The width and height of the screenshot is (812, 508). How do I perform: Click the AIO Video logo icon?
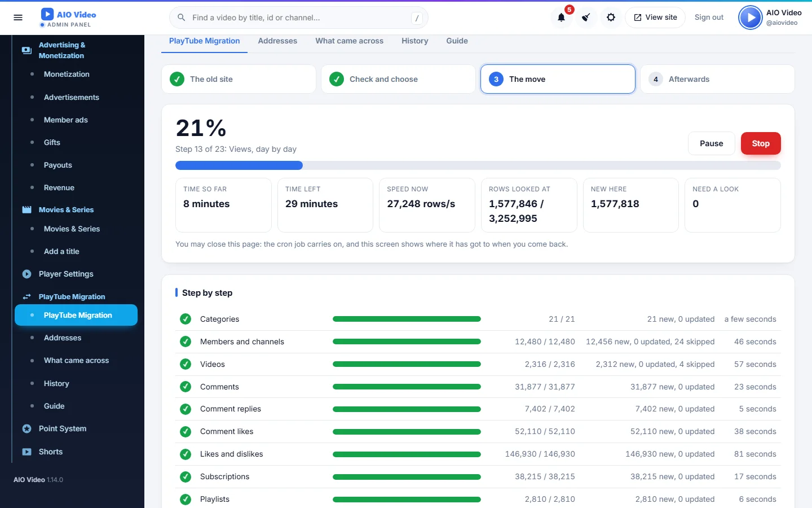[x=47, y=14]
